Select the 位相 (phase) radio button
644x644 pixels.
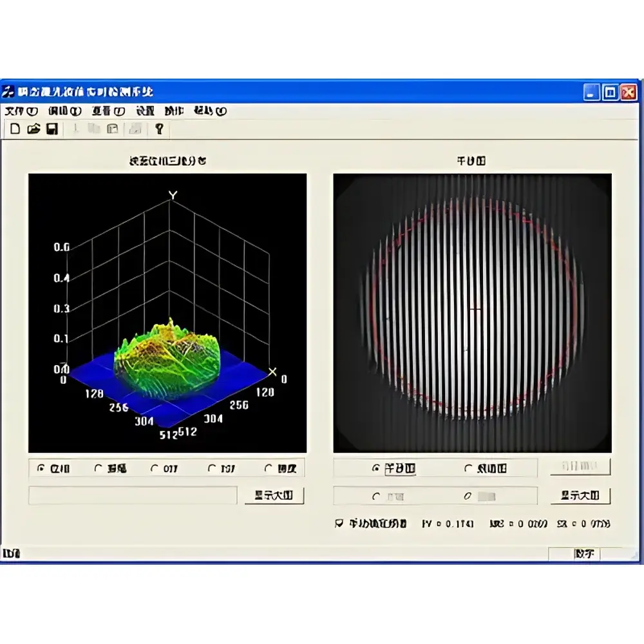pos(41,469)
